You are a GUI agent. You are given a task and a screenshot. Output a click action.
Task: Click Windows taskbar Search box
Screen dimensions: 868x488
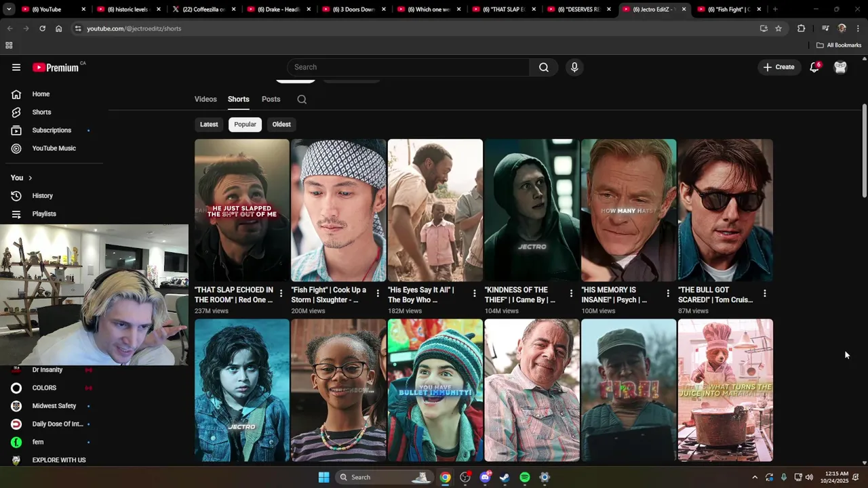click(x=384, y=477)
